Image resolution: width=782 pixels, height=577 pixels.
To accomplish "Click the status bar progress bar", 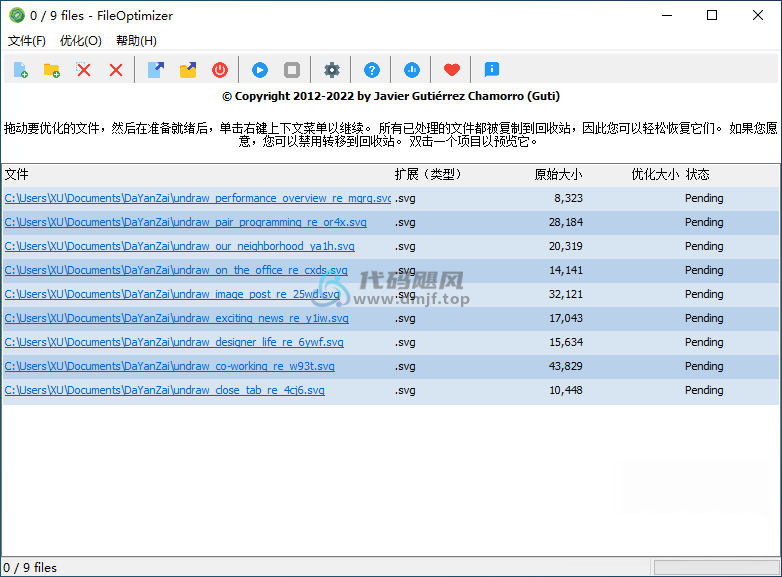I will pyautogui.click(x=716, y=568).
